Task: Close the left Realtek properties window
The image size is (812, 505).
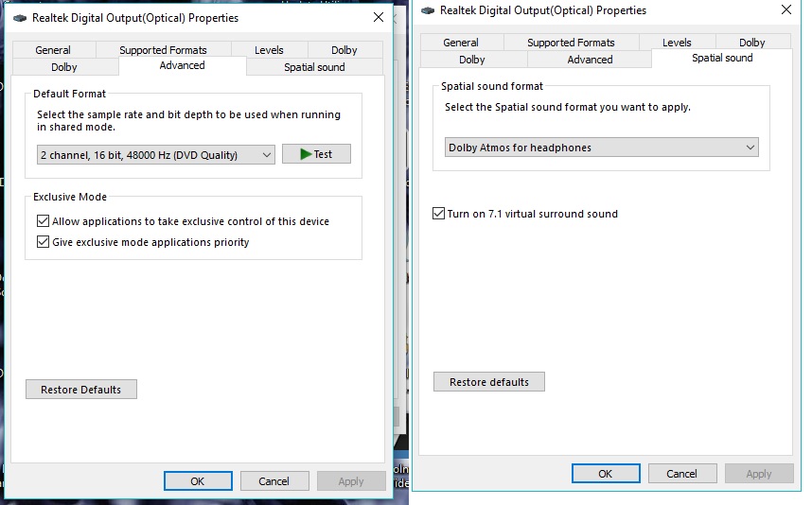Action: coord(379,18)
